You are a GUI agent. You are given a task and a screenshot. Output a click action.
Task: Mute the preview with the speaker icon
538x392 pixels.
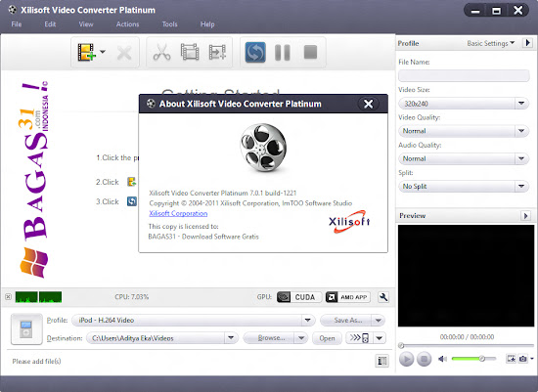click(442, 359)
